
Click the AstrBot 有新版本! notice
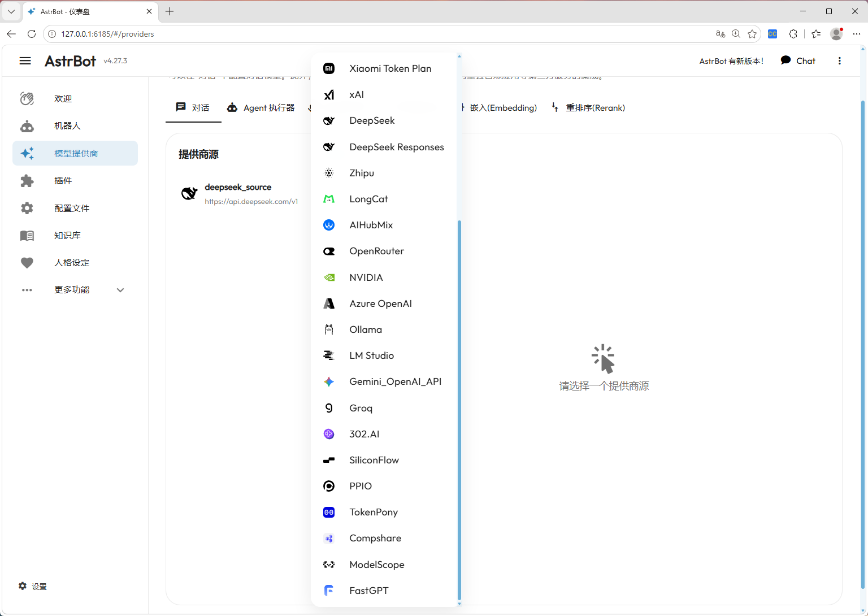[731, 61]
